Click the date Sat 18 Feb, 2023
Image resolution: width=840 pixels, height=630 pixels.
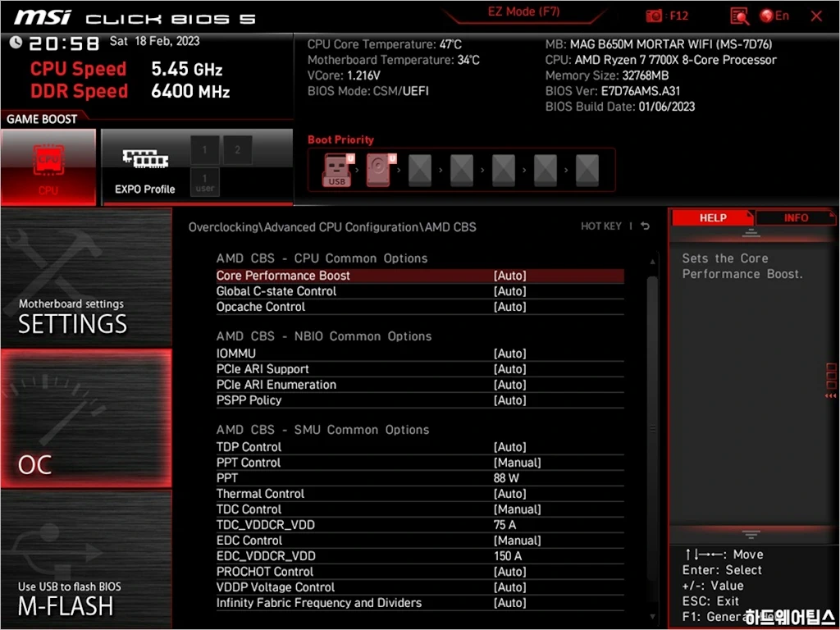pyautogui.click(x=154, y=41)
